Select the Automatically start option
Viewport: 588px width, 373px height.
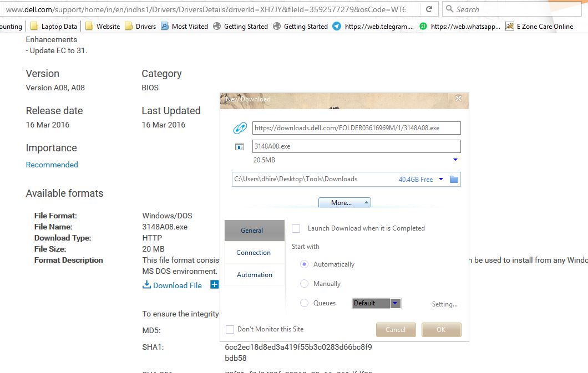tap(304, 264)
